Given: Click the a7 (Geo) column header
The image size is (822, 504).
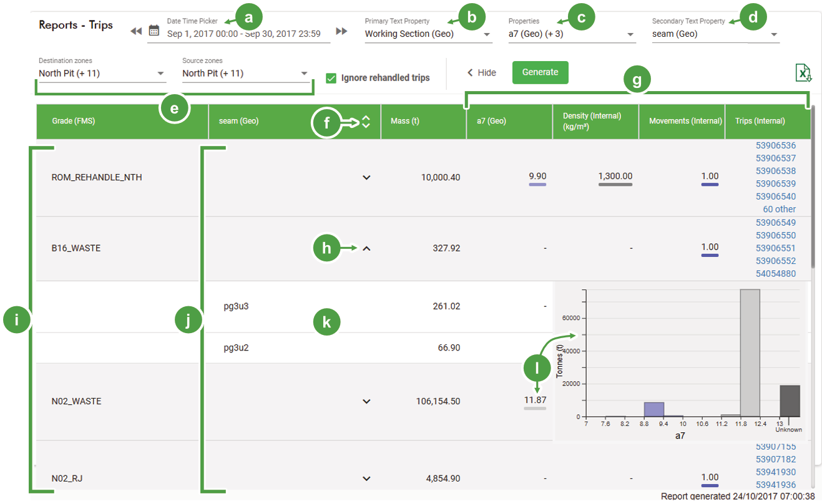Looking at the screenshot, I should click(x=510, y=122).
